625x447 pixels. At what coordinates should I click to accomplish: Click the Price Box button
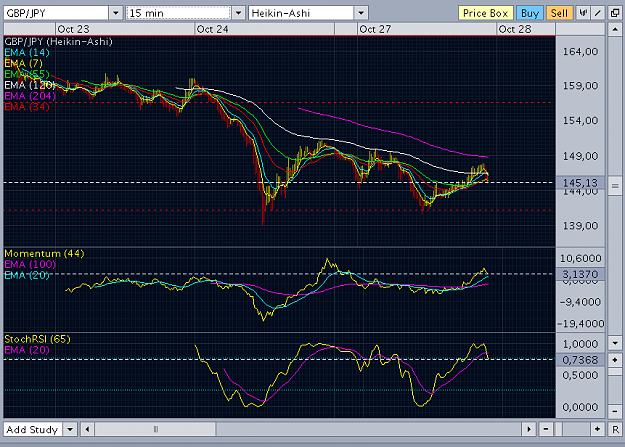click(x=485, y=13)
